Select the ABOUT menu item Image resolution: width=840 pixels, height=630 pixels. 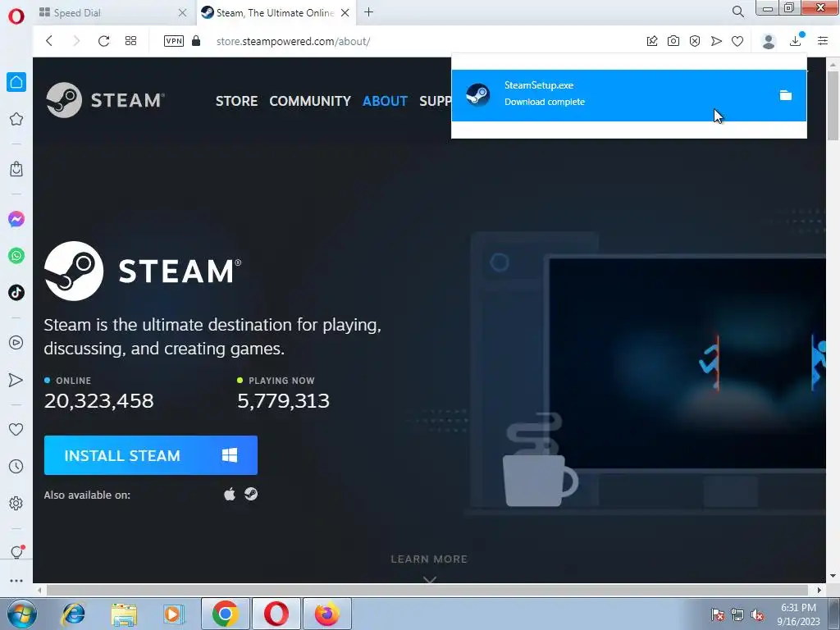[385, 101]
